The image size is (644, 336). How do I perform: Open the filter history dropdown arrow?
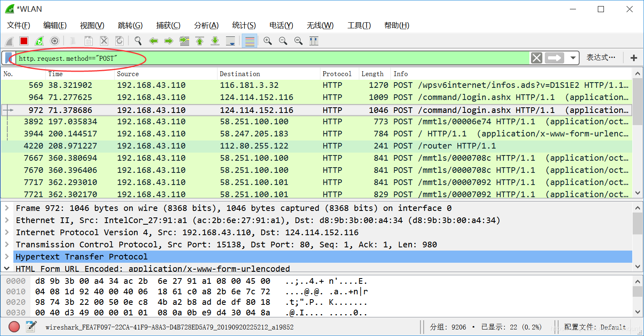[573, 58]
